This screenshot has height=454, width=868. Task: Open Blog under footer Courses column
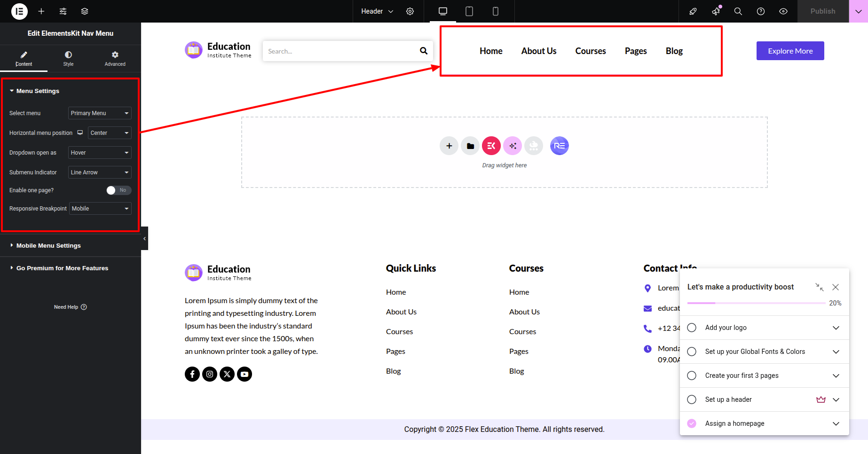pyautogui.click(x=516, y=371)
